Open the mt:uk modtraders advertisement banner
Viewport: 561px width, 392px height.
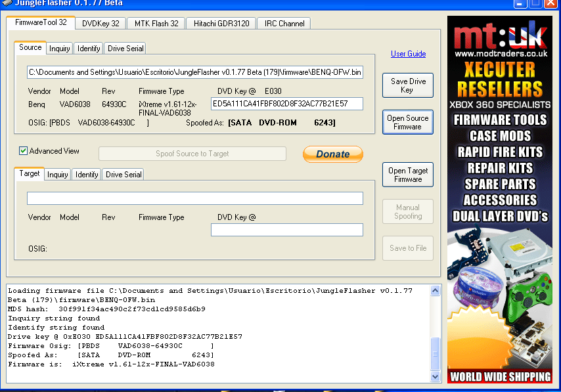[500, 199]
